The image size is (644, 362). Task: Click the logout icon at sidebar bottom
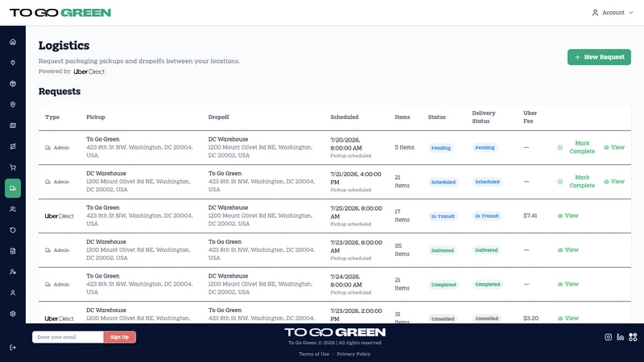coord(13,348)
